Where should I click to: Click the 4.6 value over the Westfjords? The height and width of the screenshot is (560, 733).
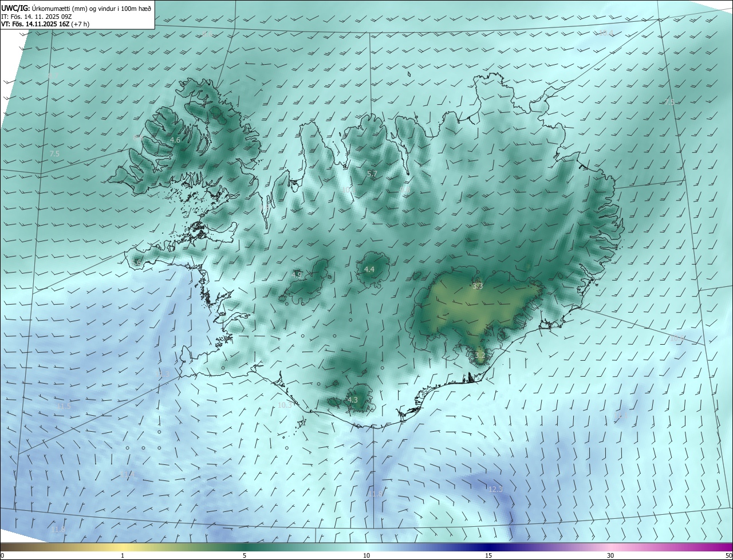pos(175,140)
